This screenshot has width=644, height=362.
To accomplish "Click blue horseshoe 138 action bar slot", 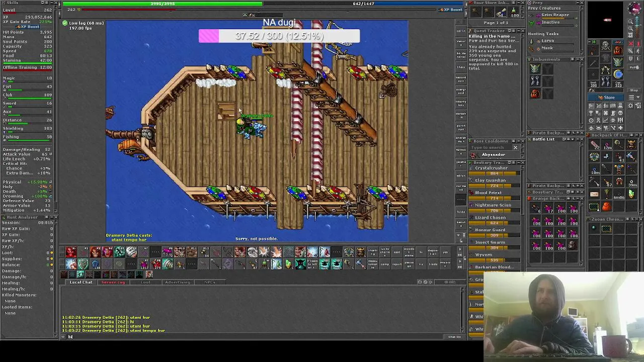I will (x=95, y=264).
